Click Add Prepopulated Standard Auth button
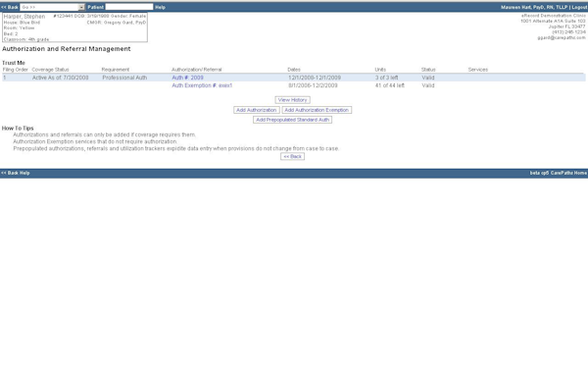Viewport: 588px width, 368px height. point(292,120)
